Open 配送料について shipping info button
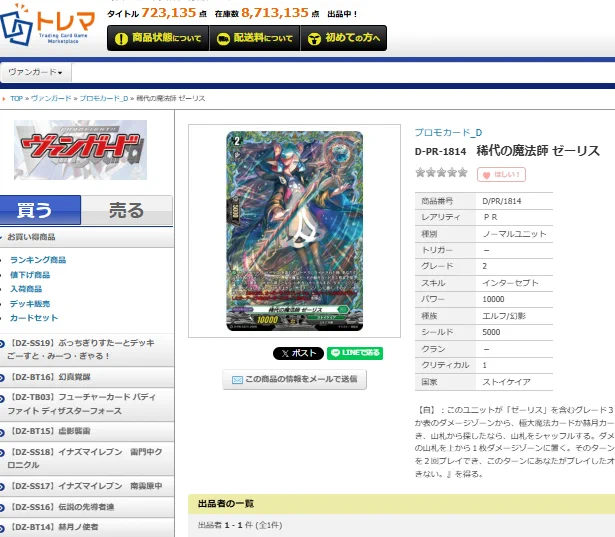Viewport: 615px width, 537px height. pyautogui.click(x=255, y=38)
